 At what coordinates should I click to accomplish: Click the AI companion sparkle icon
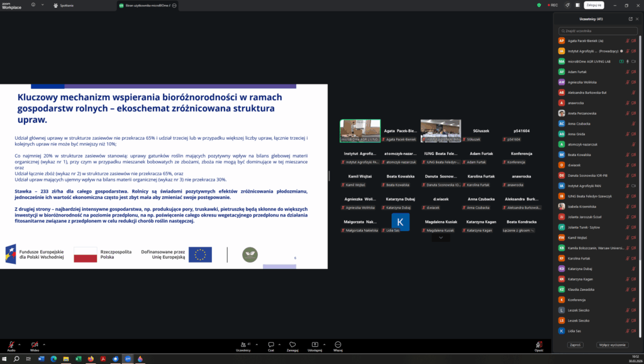pos(568,5)
